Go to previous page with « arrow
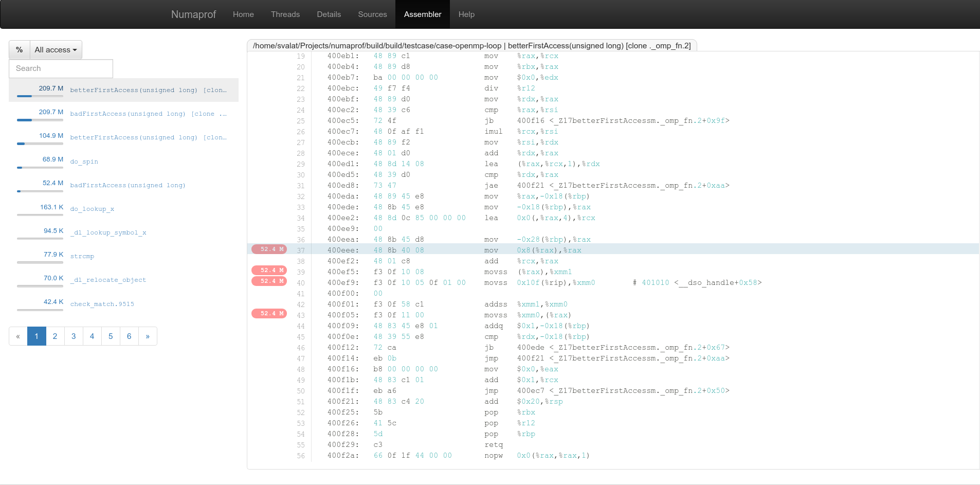This screenshot has height=485, width=980. 18,336
